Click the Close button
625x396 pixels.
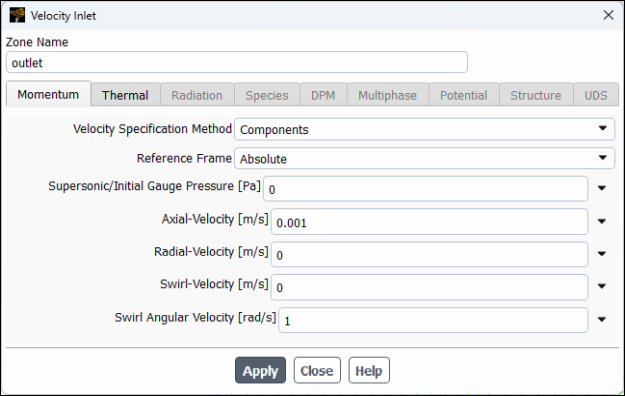317,370
